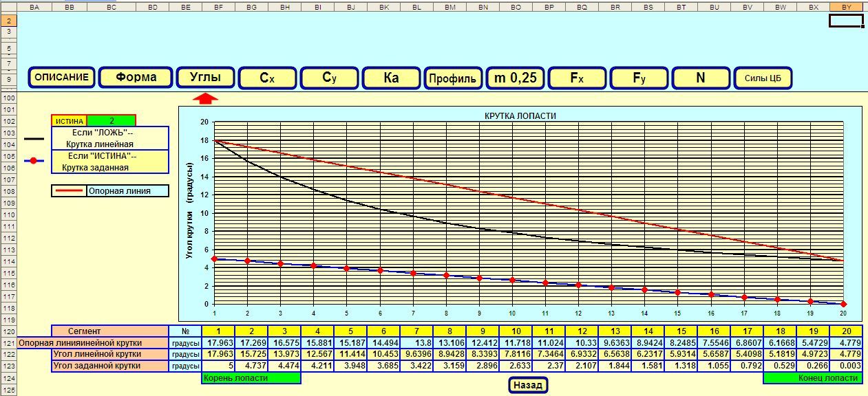The image size is (868, 396).
Task: Click the red up arrow under Углы
Action: click(205, 99)
